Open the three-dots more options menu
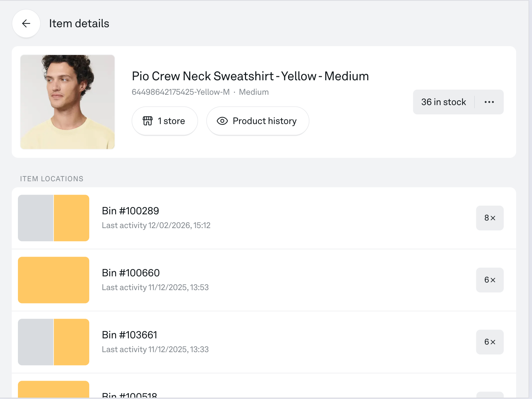The height and width of the screenshot is (399, 532). 489,102
